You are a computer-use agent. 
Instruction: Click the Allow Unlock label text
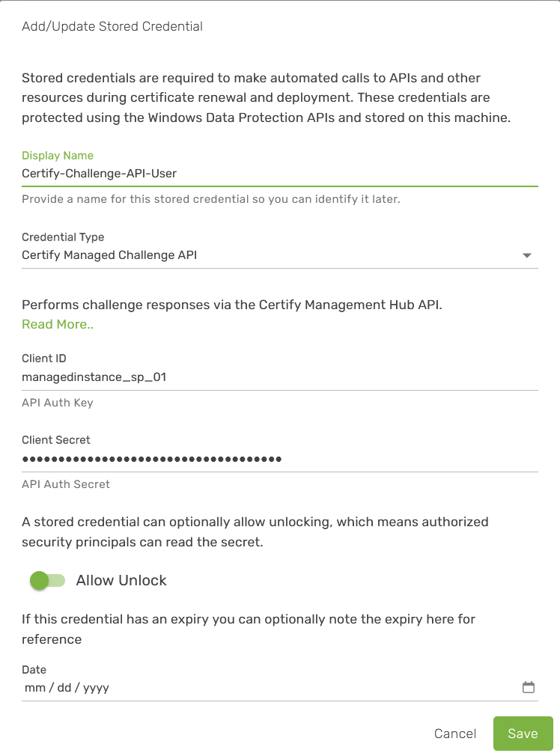(121, 580)
